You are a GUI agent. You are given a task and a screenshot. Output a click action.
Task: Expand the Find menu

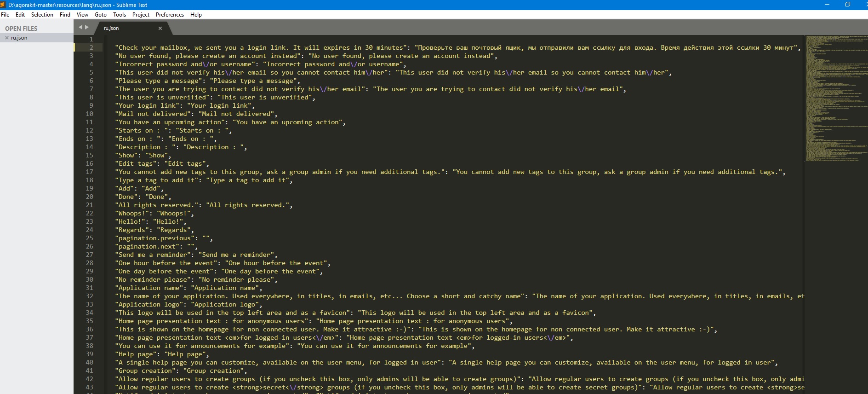pyautogui.click(x=65, y=15)
